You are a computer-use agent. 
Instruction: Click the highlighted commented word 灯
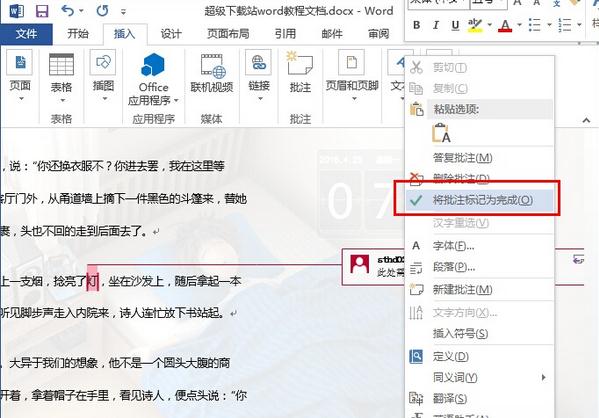pyautogui.click(x=92, y=282)
